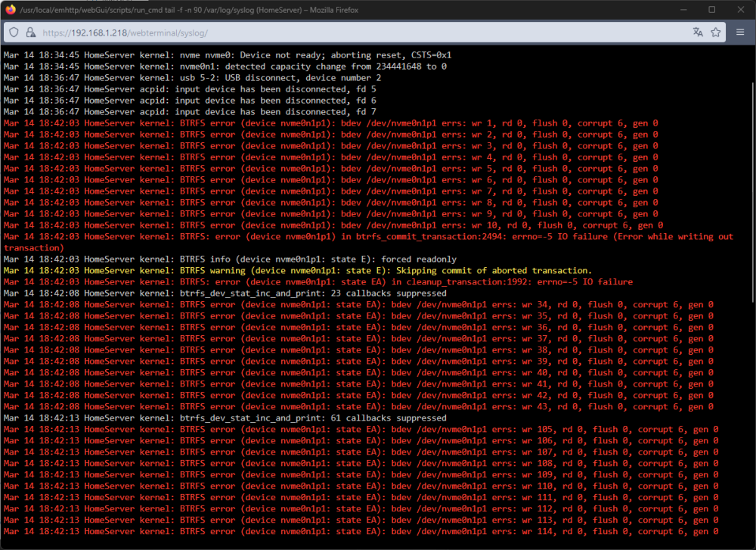
Task: Click the BTRFS error line with 'wr 105,'
Action: 361,430
